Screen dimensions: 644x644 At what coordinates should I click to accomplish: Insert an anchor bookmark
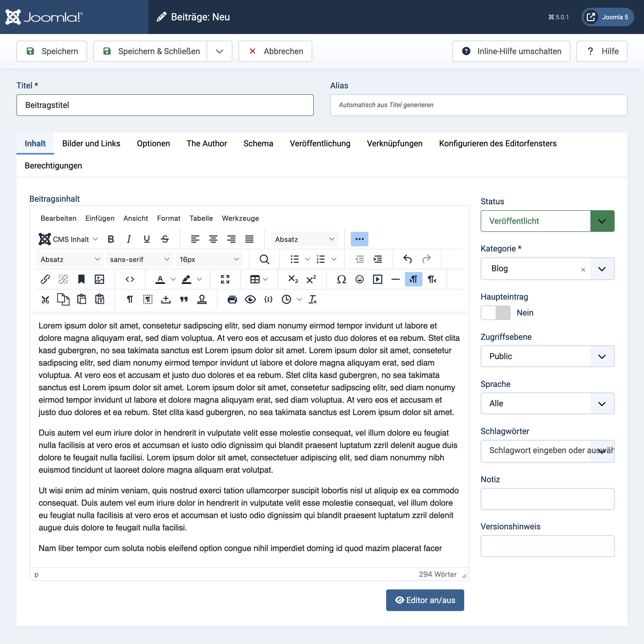pyautogui.click(x=81, y=279)
